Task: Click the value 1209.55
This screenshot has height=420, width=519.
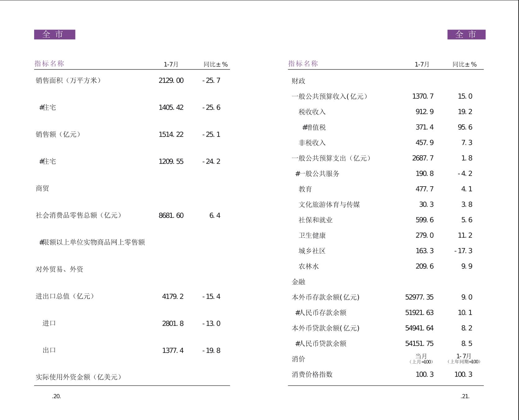Action: point(171,162)
